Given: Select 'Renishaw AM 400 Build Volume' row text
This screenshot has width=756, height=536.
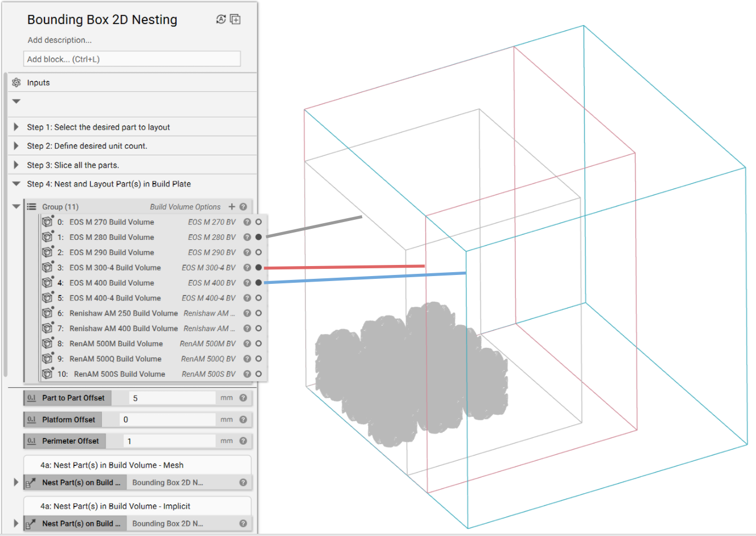Looking at the screenshot, I should 124,328.
